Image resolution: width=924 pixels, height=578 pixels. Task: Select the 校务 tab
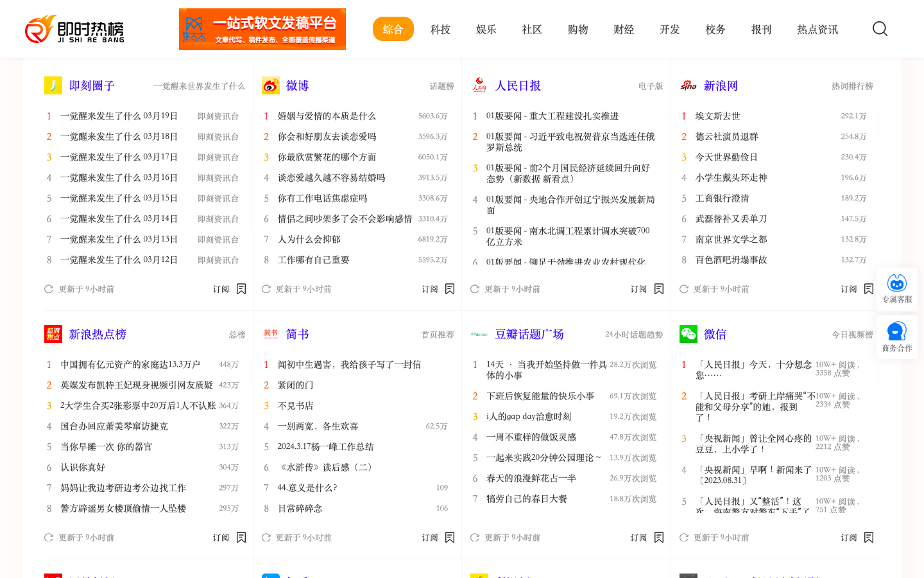715,30
